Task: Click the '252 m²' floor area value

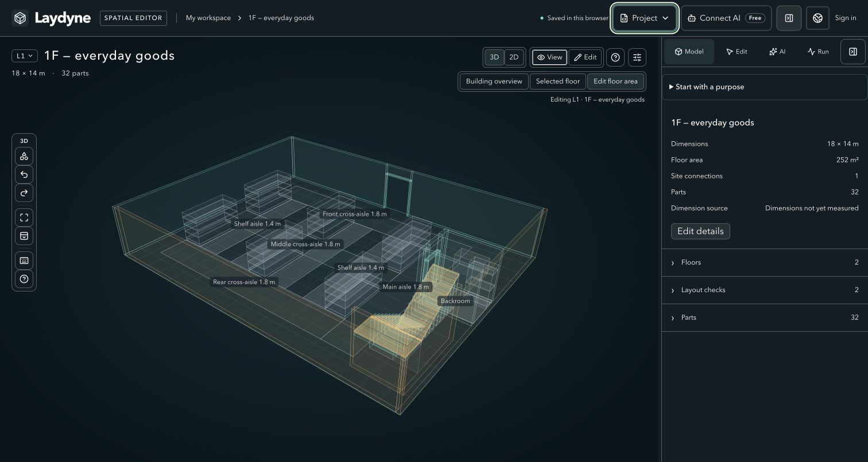Action: click(847, 160)
